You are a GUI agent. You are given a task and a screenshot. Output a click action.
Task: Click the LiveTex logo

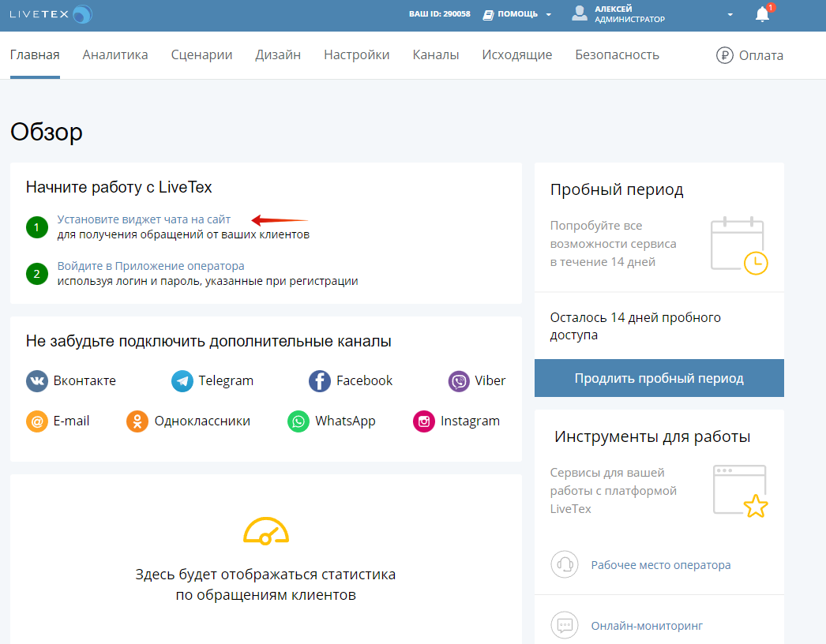[51, 14]
